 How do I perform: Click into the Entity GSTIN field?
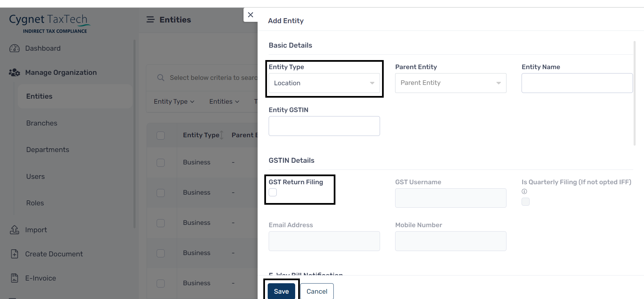(x=324, y=126)
